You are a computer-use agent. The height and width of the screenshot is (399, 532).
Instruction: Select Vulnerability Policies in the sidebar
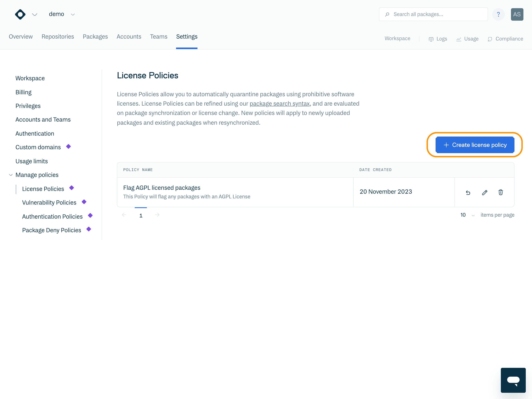49,202
